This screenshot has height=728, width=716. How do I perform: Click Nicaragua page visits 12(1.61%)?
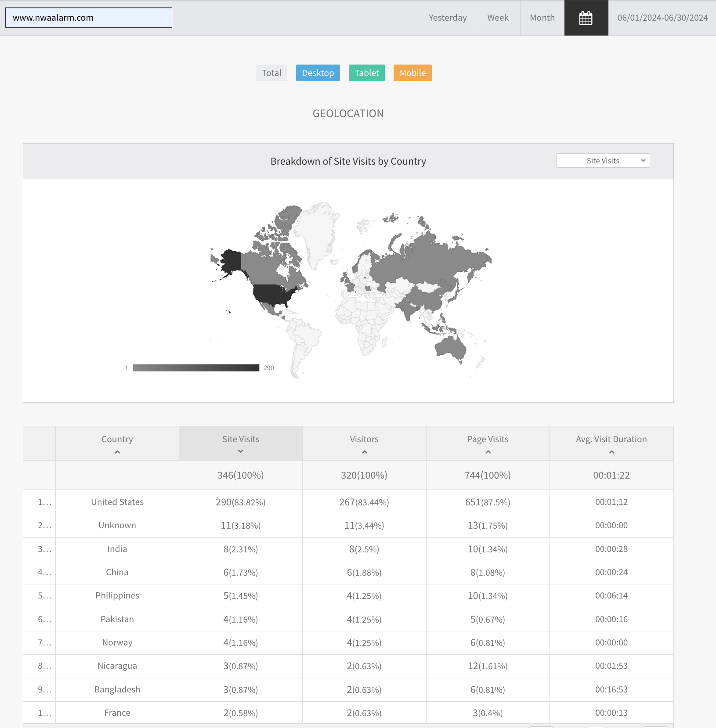pos(488,666)
